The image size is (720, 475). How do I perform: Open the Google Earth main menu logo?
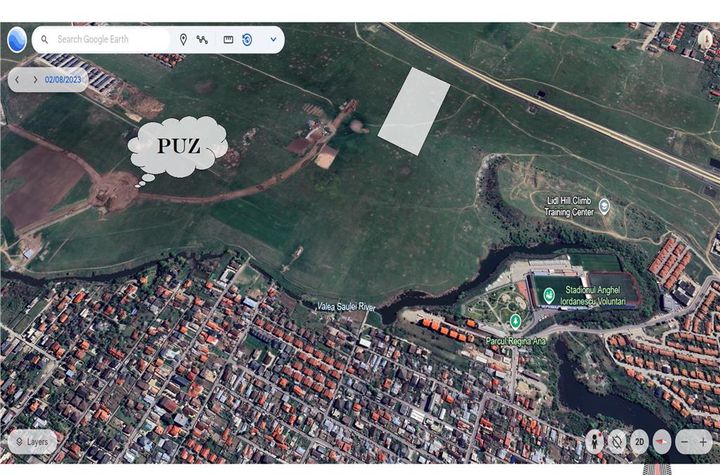[x=17, y=40]
